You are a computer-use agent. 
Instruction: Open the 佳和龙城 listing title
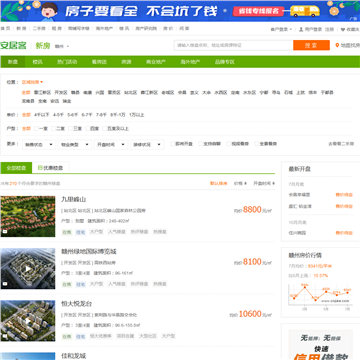73,356
